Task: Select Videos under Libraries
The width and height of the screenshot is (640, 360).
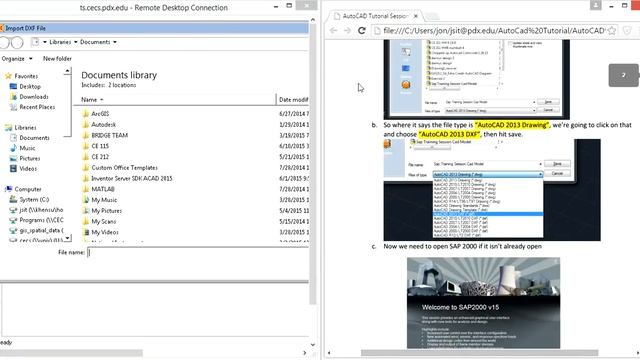Action: [x=28, y=169]
